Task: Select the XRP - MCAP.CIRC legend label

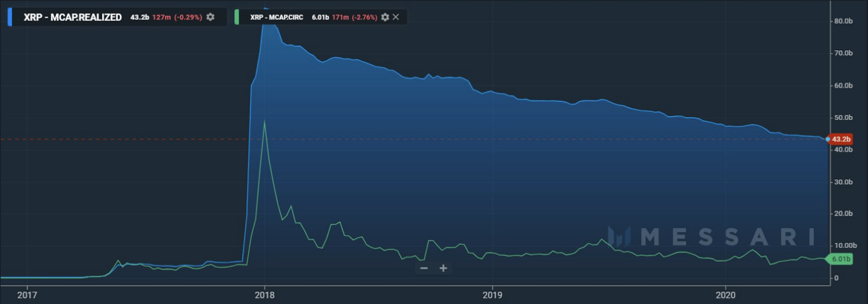Action: [277, 17]
